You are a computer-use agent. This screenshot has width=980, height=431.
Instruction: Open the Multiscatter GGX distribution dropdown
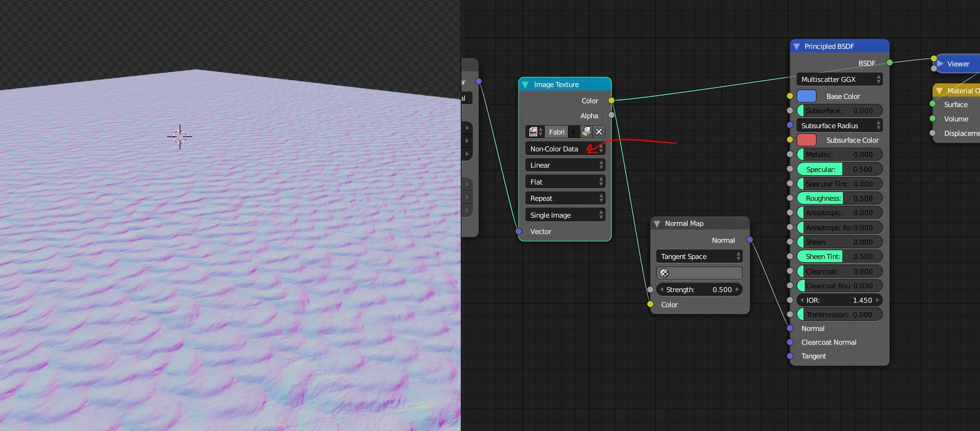tap(839, 79)
